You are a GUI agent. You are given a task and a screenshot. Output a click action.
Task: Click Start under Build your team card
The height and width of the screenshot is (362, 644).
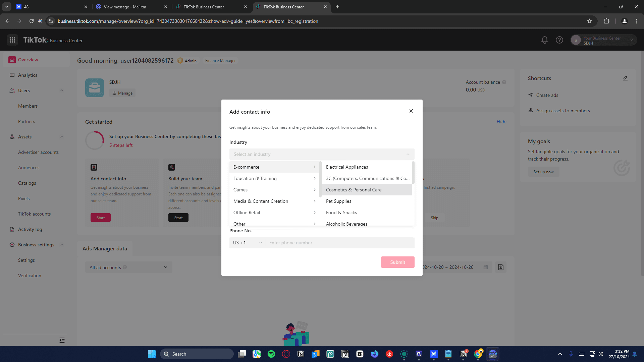pos(178,218)
